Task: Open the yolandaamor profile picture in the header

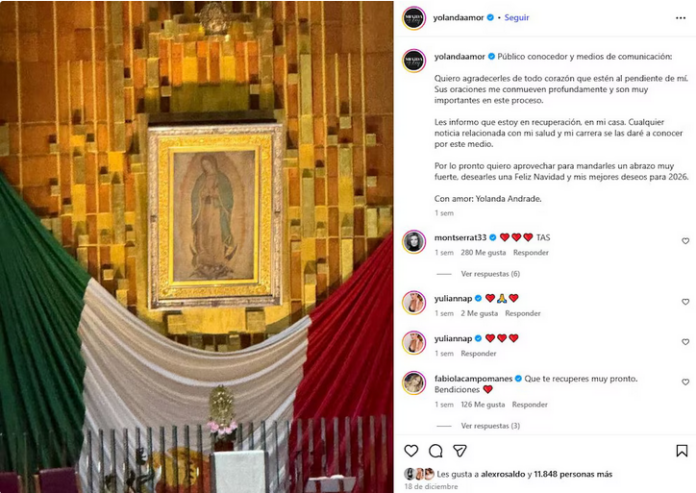Action: (414, 18)
